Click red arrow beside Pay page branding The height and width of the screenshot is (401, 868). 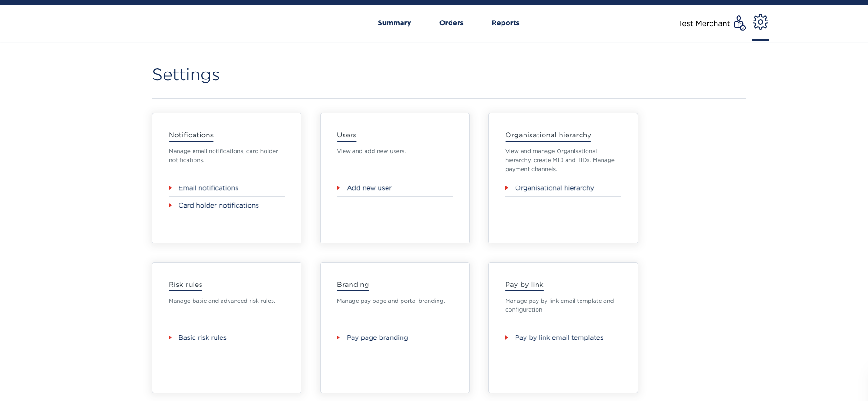[338, 337]
